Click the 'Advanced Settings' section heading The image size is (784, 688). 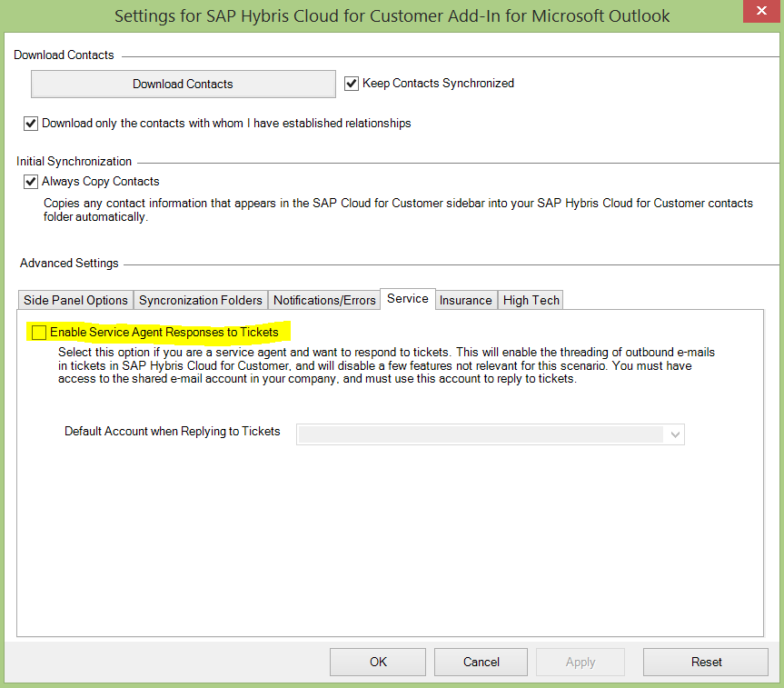(x=69, y=264)
